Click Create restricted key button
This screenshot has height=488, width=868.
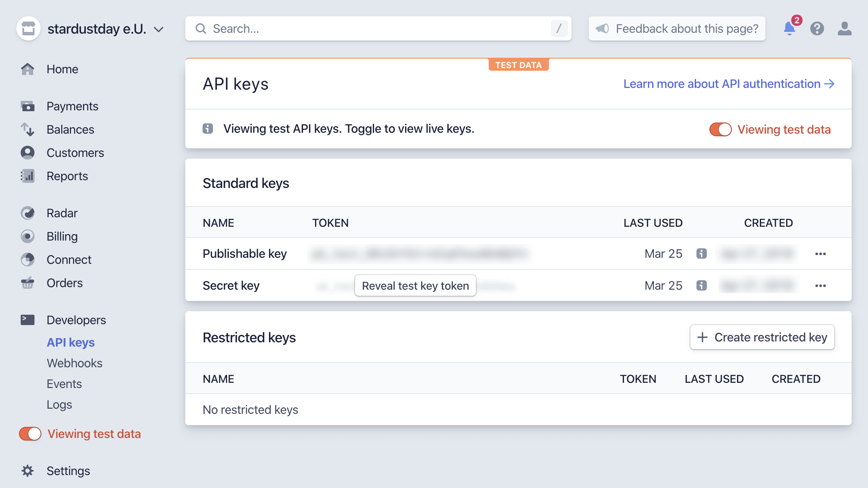tap(762, 337)
